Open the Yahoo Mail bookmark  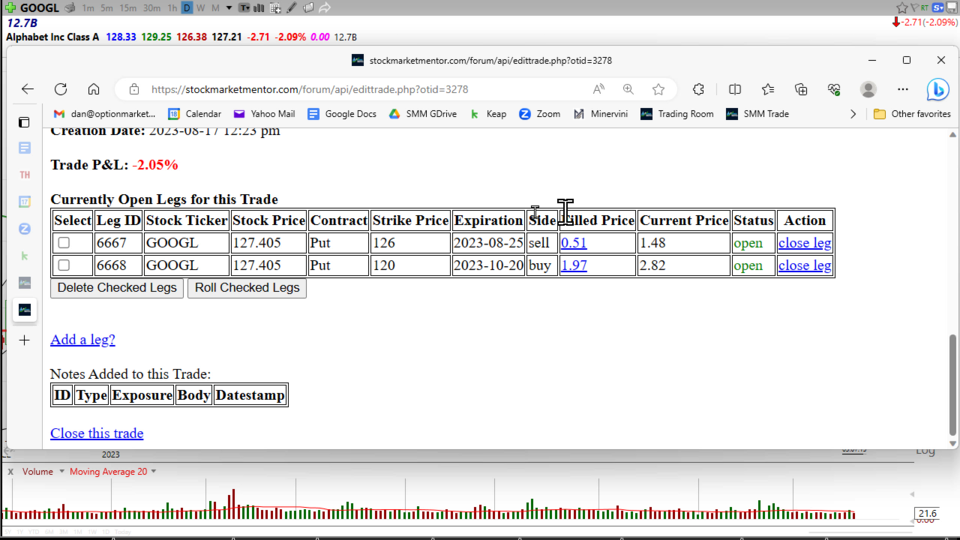pos(264,114)
